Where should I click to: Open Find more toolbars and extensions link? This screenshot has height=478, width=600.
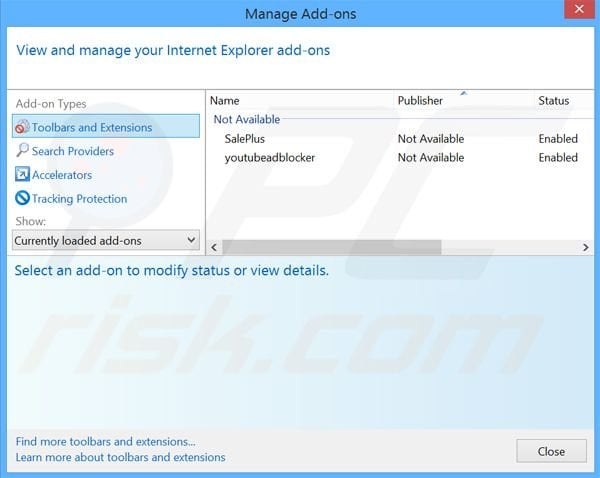coord(106,442)
